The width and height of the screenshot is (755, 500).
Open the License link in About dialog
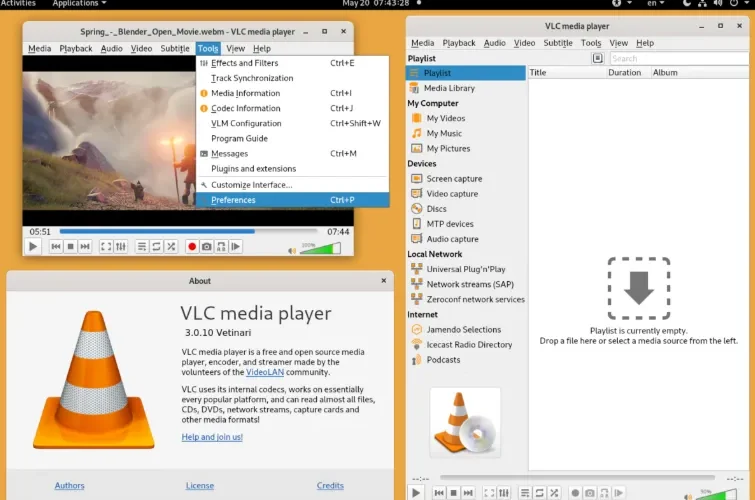pyautogui.click(x=200, y=486)
